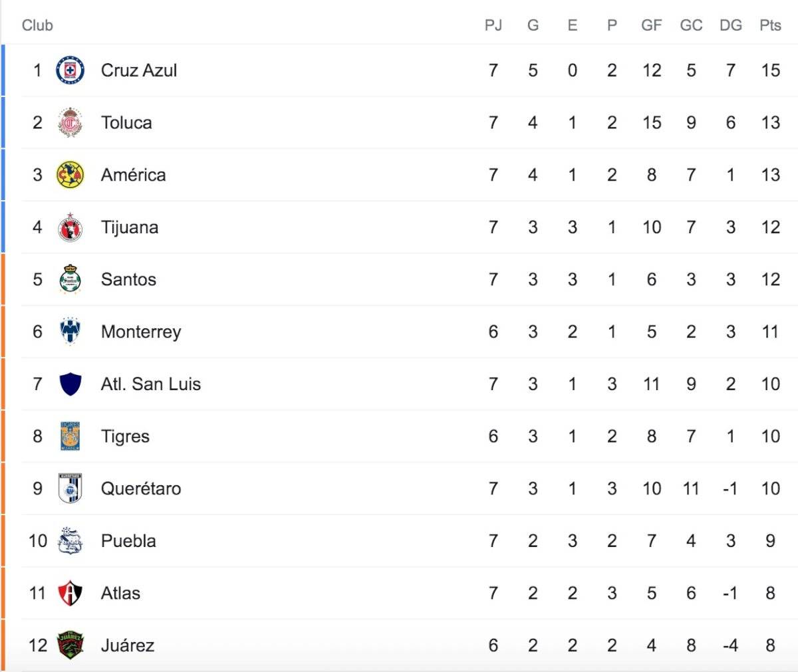Click the DG column header

731,25
